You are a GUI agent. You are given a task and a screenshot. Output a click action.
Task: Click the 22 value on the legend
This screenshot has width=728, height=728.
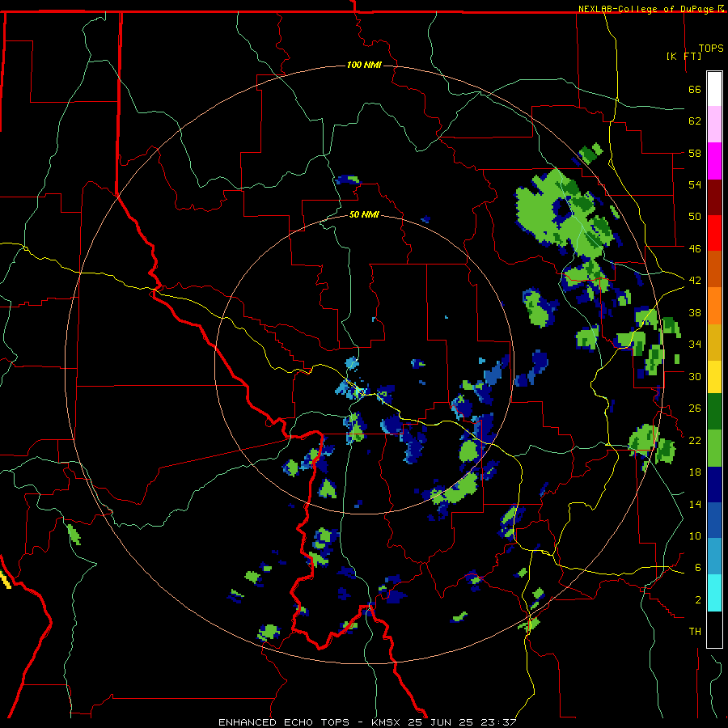[x=695, y=440]
